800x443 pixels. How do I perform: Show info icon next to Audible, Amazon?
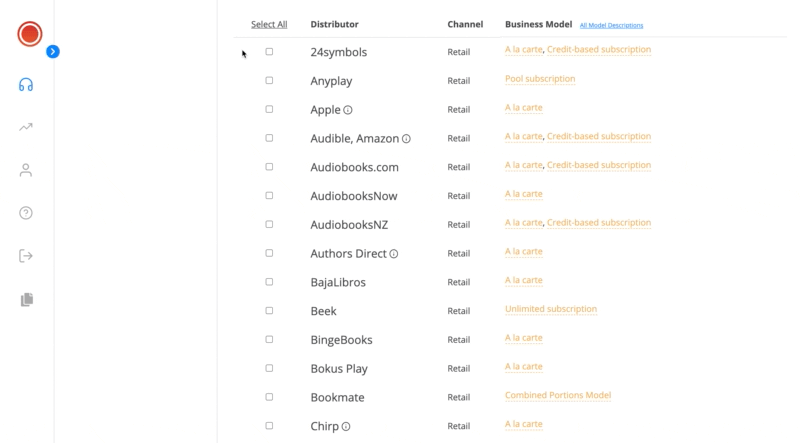pyautogui.click(x=406, y=139)
